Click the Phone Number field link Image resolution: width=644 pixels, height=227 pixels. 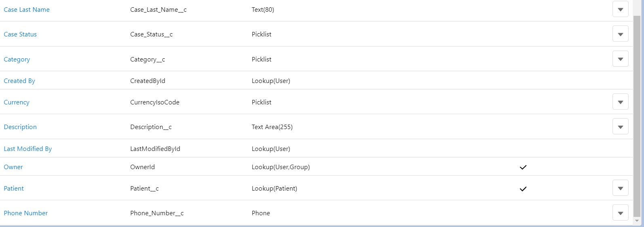26,213
